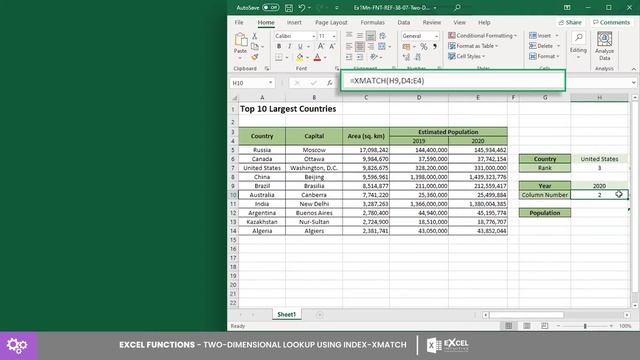640x360 pixels.
Task: Expand Conditional Formatting menu
Action: (x=482, y=36)
